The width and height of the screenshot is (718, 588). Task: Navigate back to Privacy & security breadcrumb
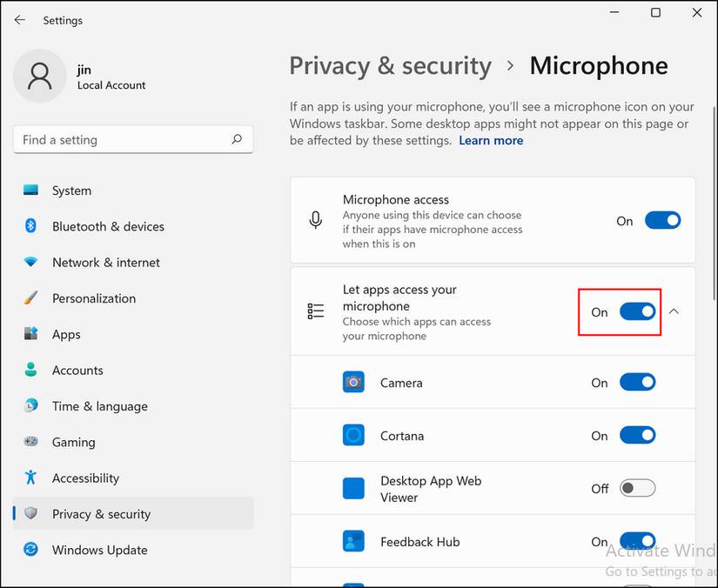click(390, 66)
